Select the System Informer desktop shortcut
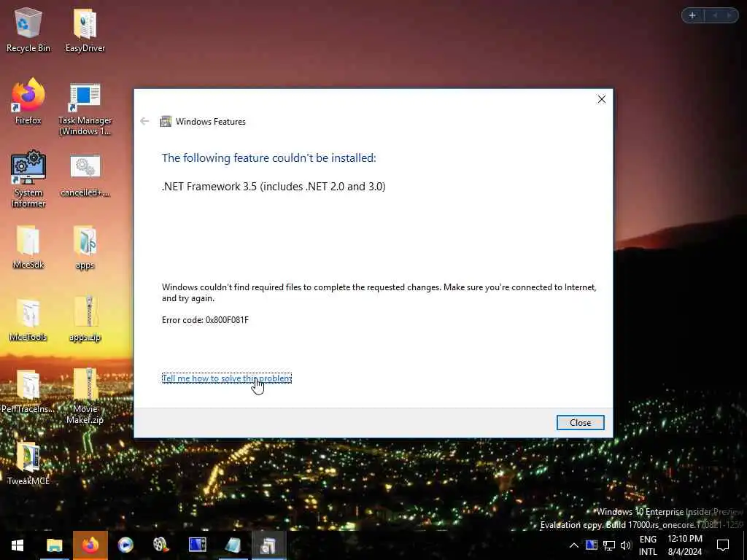This screenshot has width=747, height=560. [28, 179]
